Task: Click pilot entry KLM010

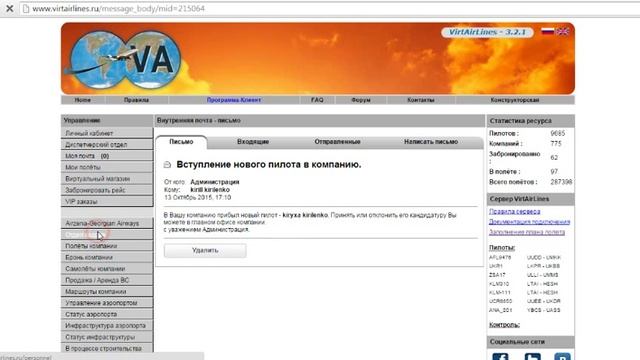Action: click(x=499, y=284)
